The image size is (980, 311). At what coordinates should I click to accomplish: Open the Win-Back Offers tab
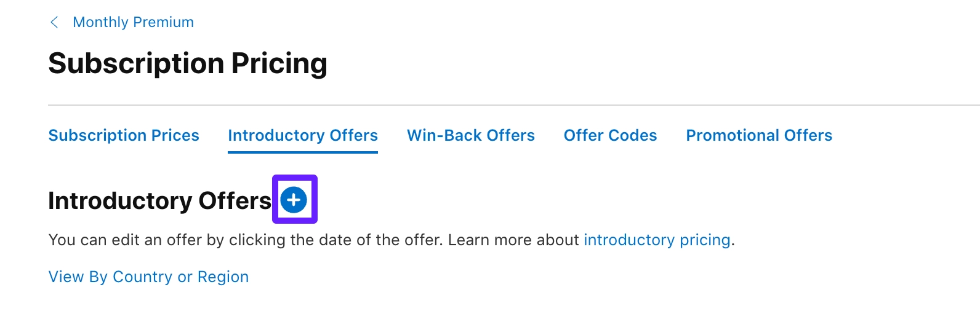[x=470, y=135]
